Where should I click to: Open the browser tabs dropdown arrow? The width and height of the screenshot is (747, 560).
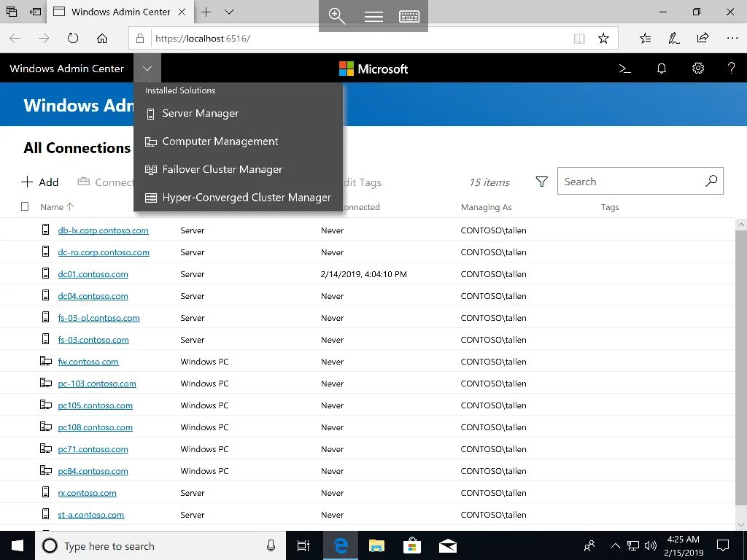pyautogui.click(x=228, y=12)
